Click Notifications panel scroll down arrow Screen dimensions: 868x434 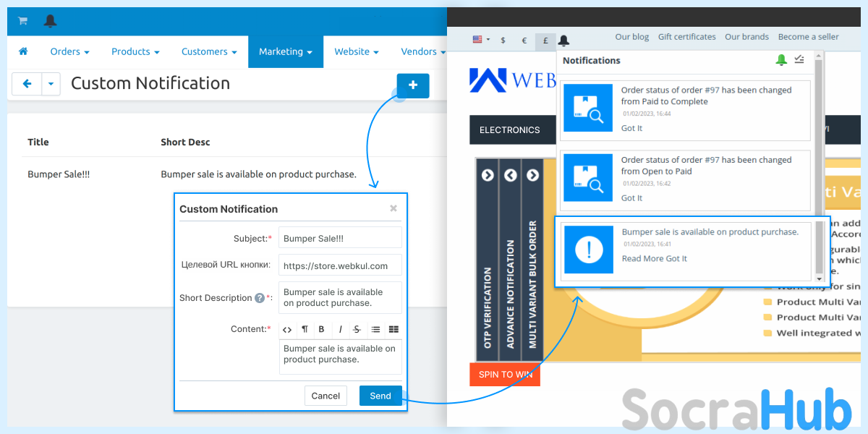(x=819, y=278)
